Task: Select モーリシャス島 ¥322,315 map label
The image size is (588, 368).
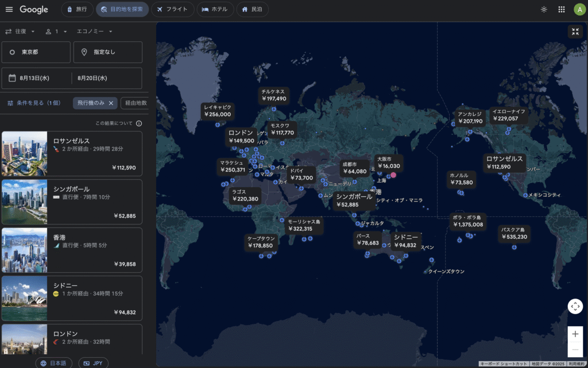Action: [303, 225]
